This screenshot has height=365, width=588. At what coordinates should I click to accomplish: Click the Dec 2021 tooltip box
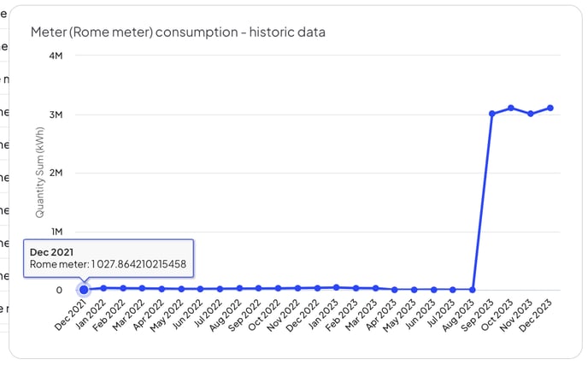click(109, 258)
